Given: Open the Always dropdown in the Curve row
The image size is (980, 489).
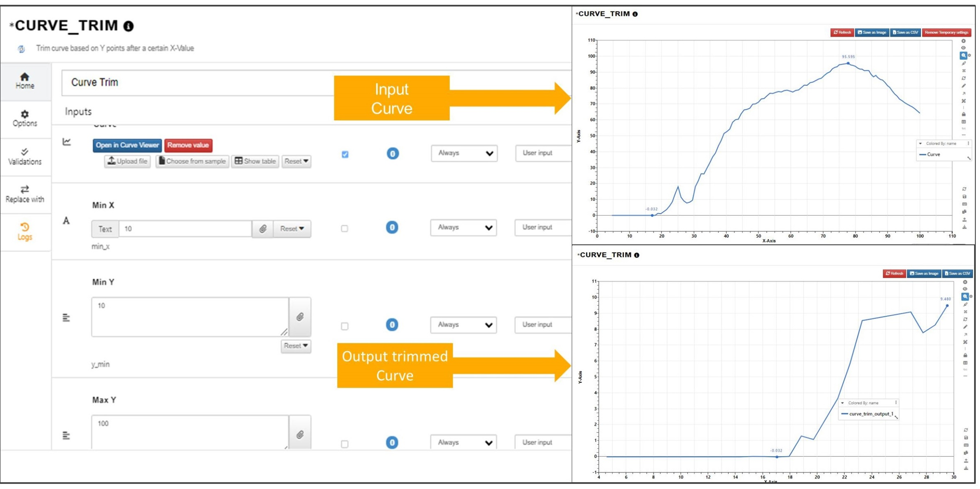Looking at the screenshot, I should coord(464,153).
